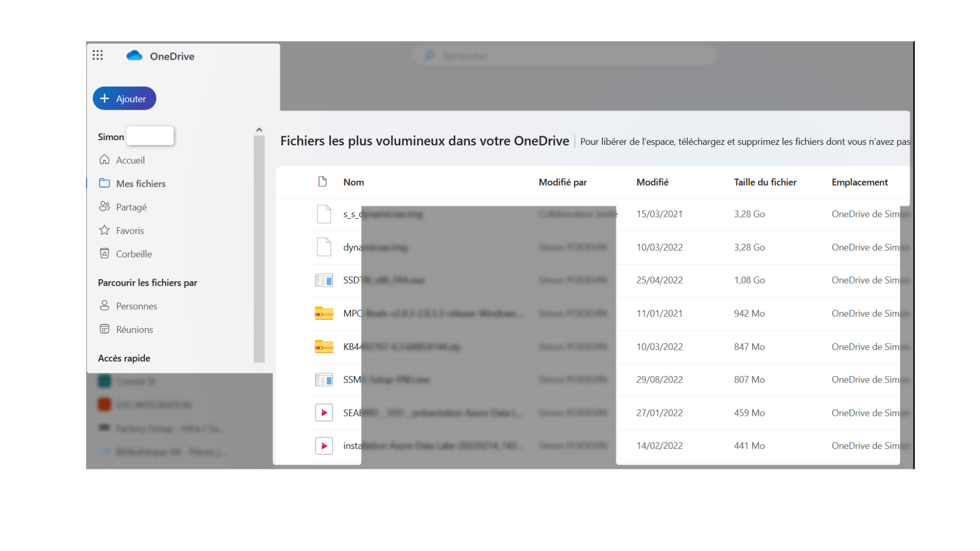Click the Accueil home icon

point(105,160)
